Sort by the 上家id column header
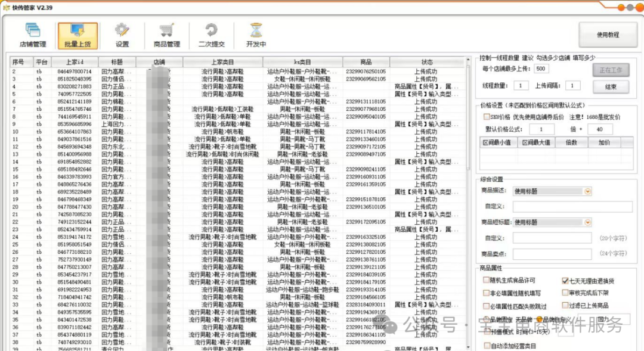 75,62
